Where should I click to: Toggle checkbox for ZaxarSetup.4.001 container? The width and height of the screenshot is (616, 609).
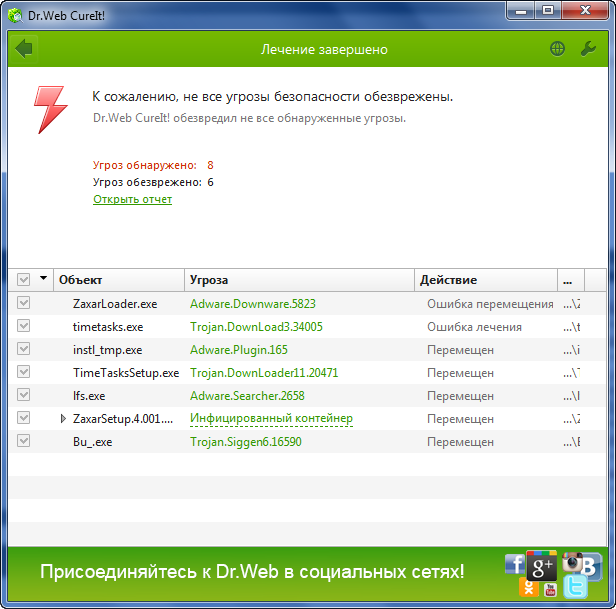point(24,418)
